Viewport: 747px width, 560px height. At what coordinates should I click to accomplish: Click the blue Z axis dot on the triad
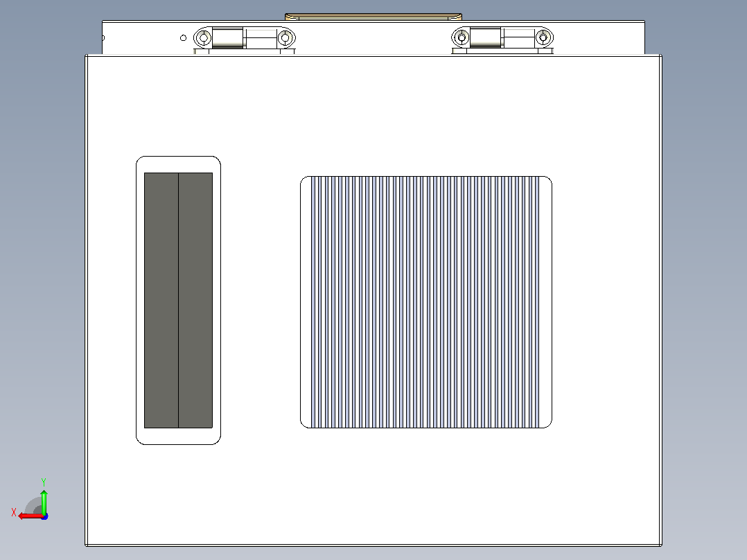tap(44, 516)
